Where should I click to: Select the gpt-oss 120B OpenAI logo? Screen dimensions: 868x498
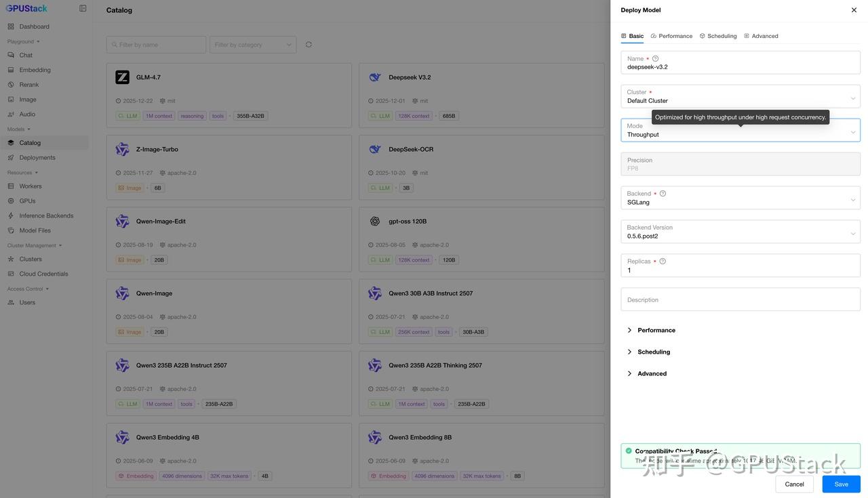[x=375, y=222]
